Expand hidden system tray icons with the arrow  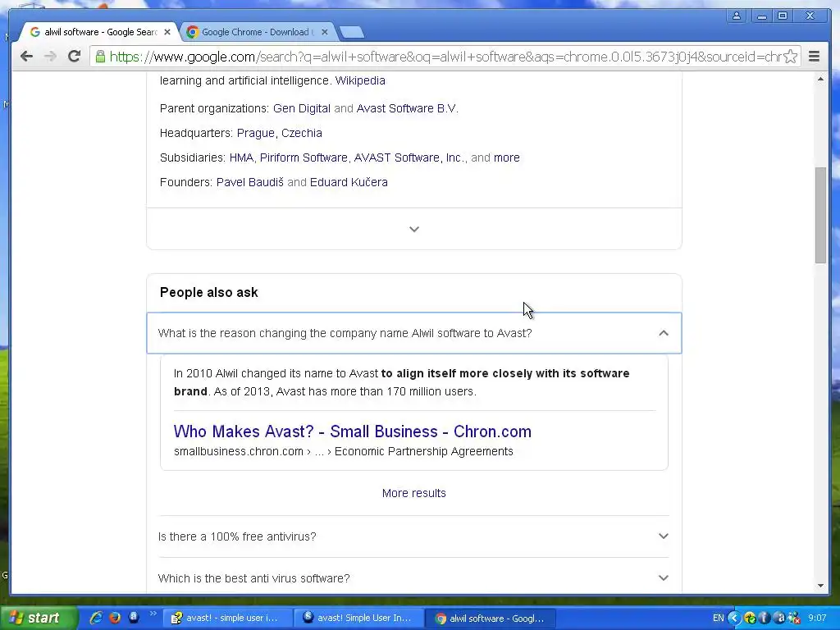coord(734,619)
